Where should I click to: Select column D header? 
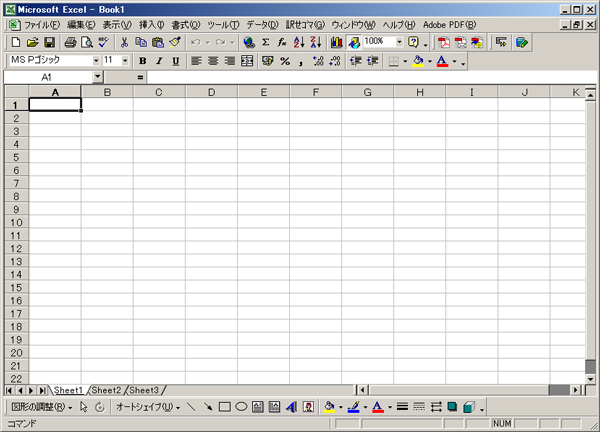pos(211,92)
